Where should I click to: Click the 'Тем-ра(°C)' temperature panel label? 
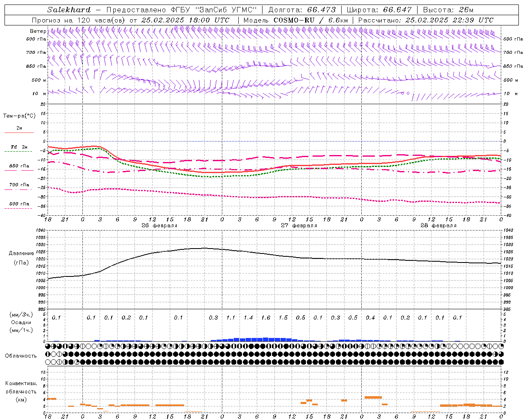[x=19, y=116]
